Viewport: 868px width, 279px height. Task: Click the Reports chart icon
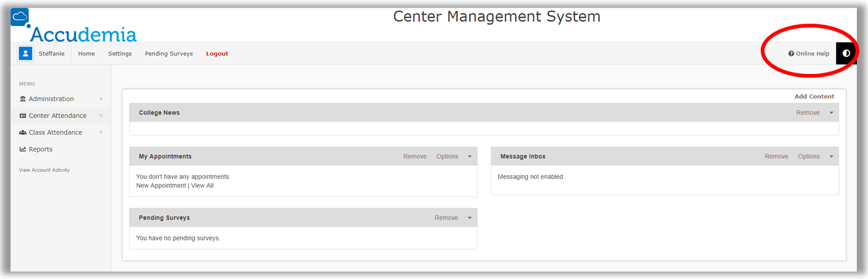[23, 149]
